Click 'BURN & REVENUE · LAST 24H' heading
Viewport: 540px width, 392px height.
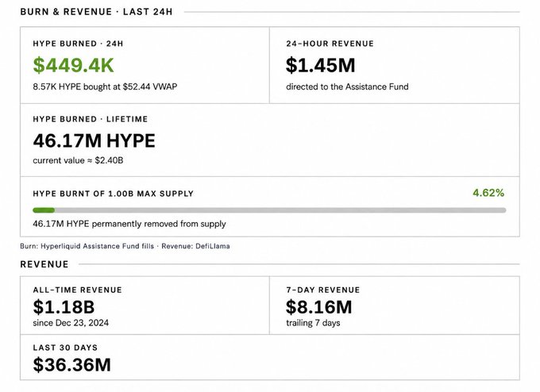[96, 12]
